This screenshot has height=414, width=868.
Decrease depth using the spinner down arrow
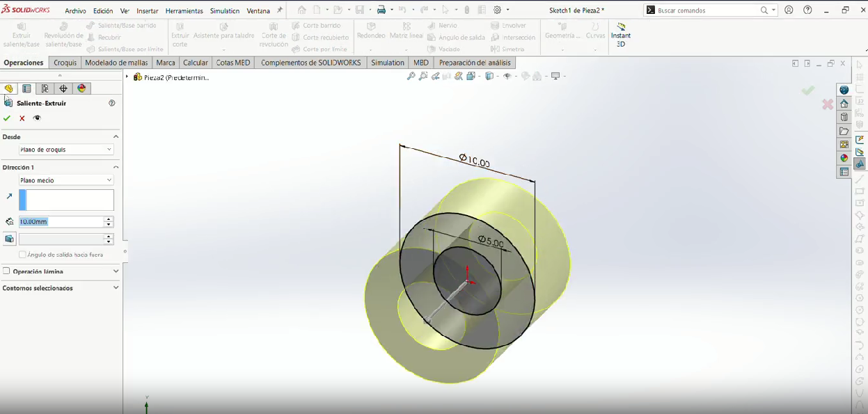[109, 225]
